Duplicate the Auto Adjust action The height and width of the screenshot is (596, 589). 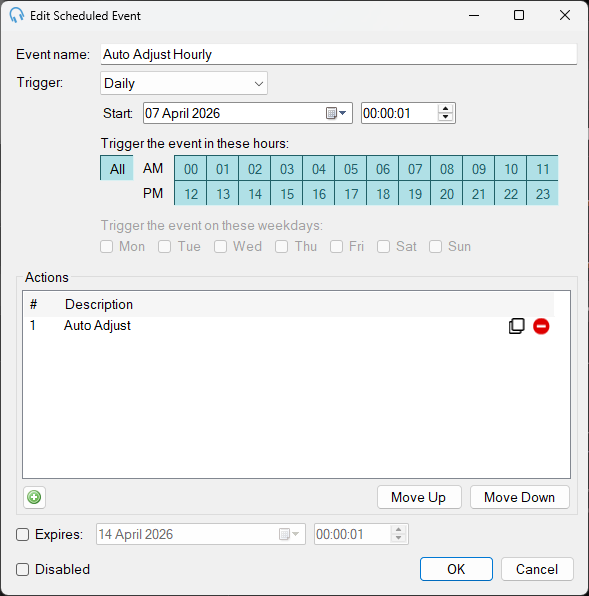[x=516, y=326]
